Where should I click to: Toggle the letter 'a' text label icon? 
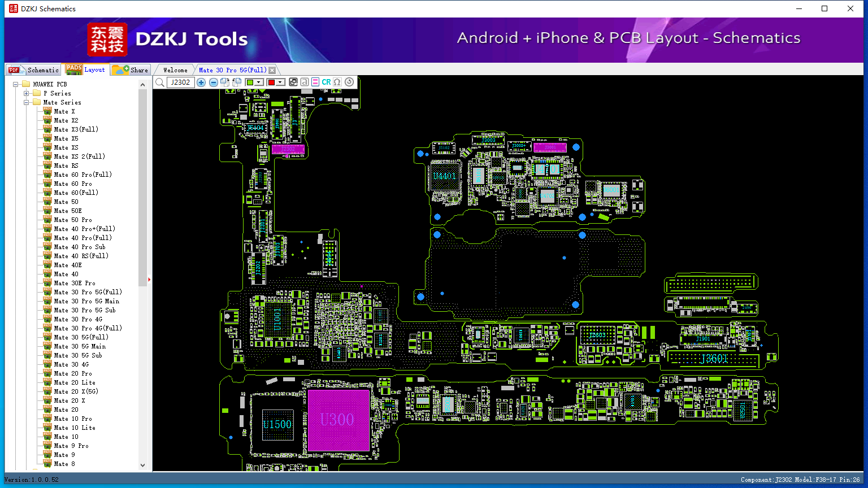tap(304, 82)
